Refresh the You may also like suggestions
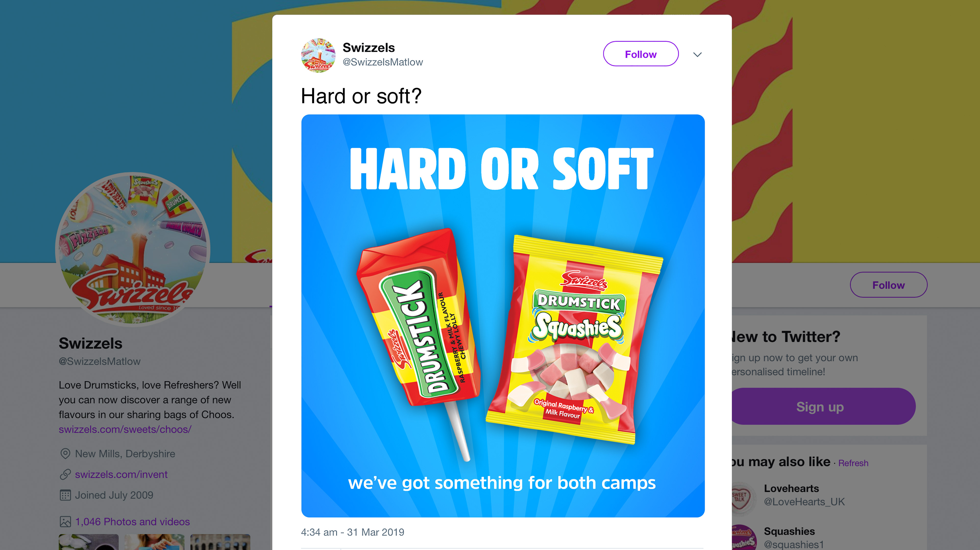Screen dimensions: 980x550 (x=853, y=463)
